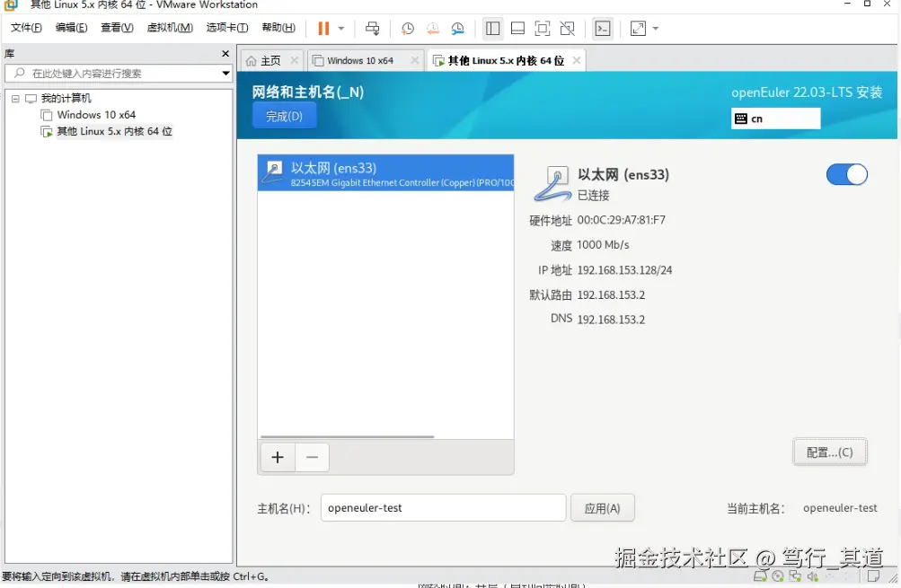Image resolution: width=901 pixels, height=588 pixels.
Task: Click the 配置...(C) button
Action: (x=829, y=452)
